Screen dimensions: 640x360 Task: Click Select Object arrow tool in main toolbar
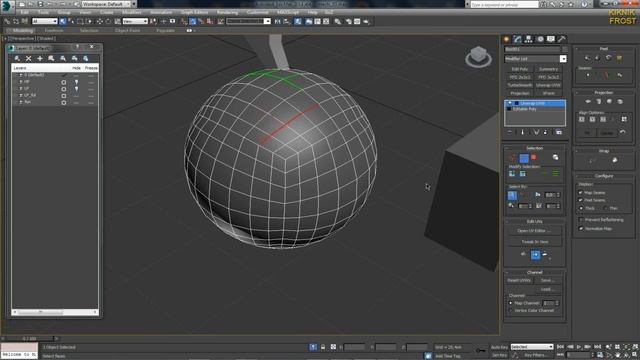62,21
